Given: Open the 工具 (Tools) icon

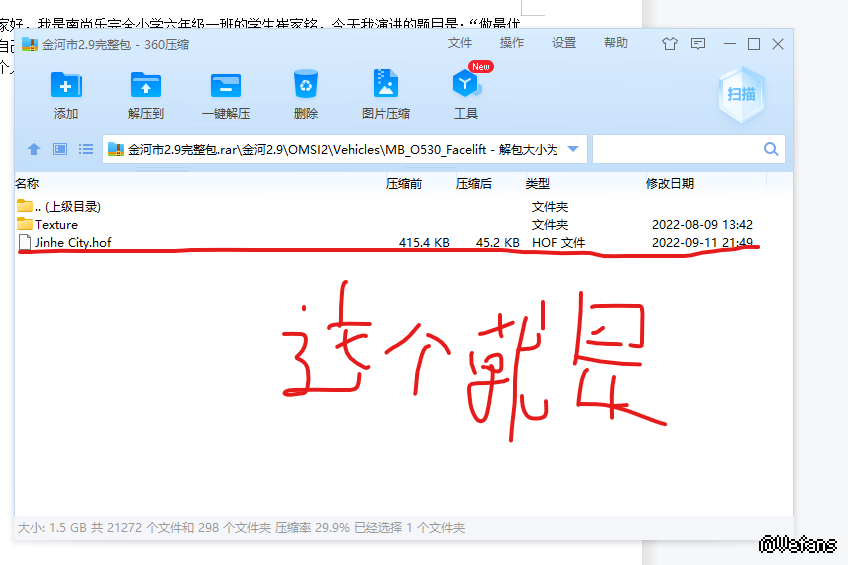Looking at the screenshot, I should (x=466, y=85).
